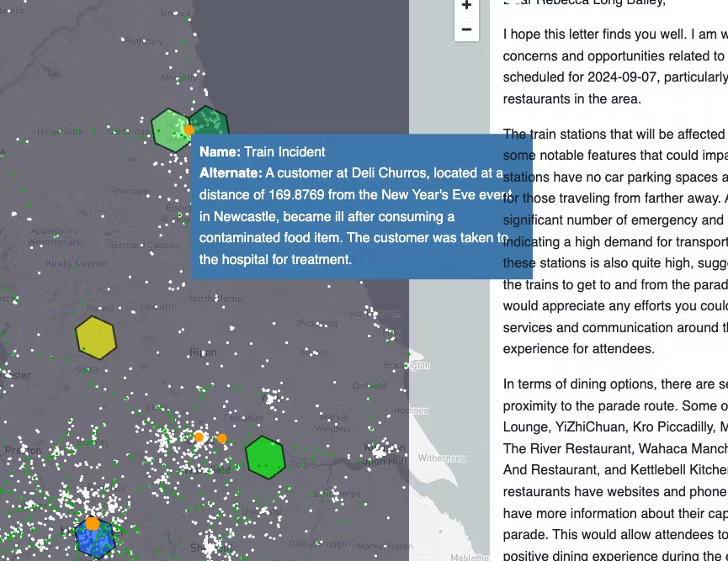728x561 pixels.
Task: Click the left orange dot near Tadcaster
Action: (x=199, y=437)
